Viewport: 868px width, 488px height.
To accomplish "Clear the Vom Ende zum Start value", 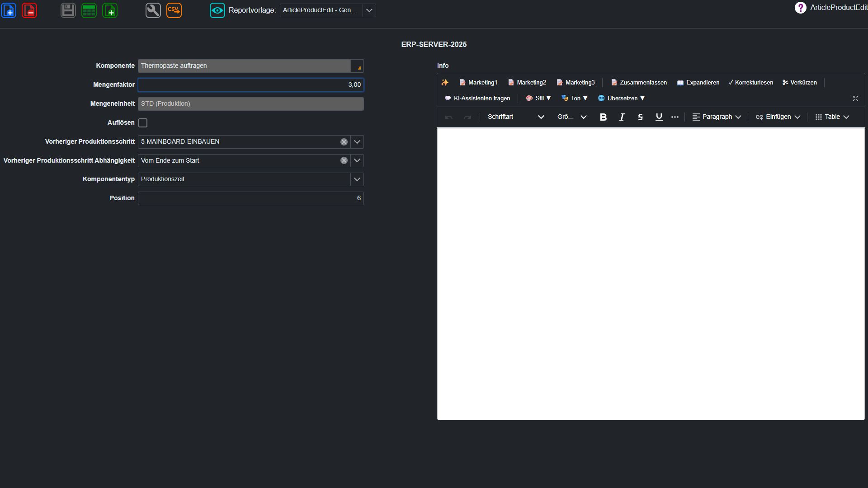I will coord(344,160).
